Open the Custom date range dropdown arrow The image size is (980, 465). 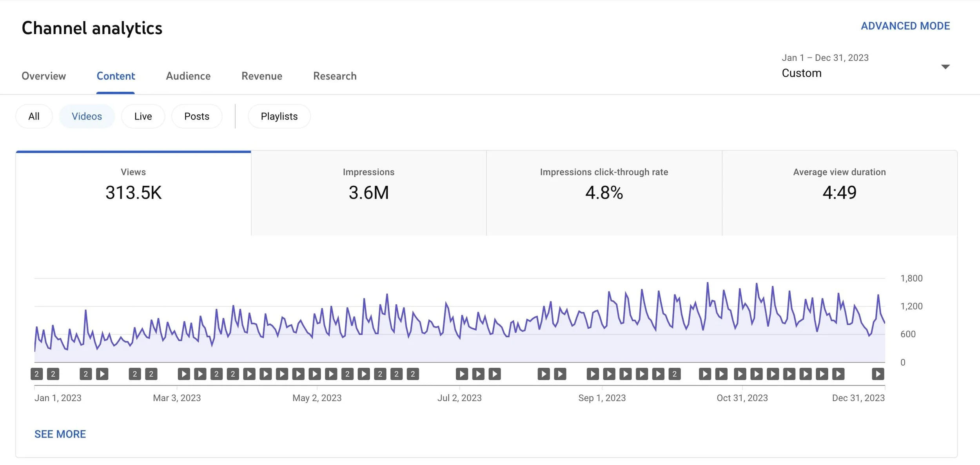pyautogui.click(x=945, y=67)
